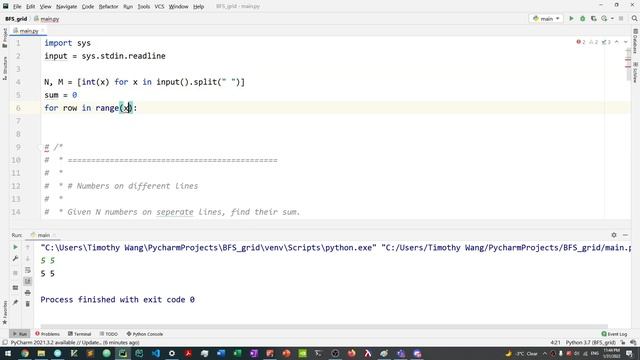
Task: Run with coverage using the top toolbar icon
Action: (593, 19)
